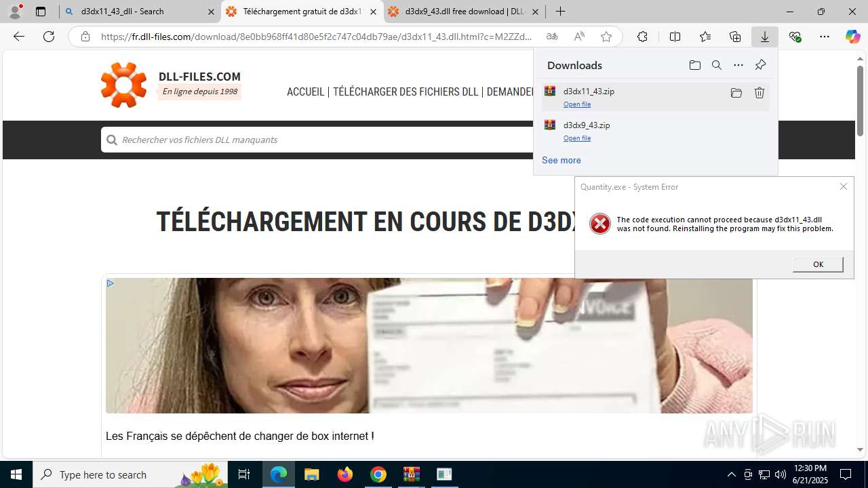Open WinRAR from the taskbar
The height and width of the screenshot is (488, 868).
click(x=412, y=474)
